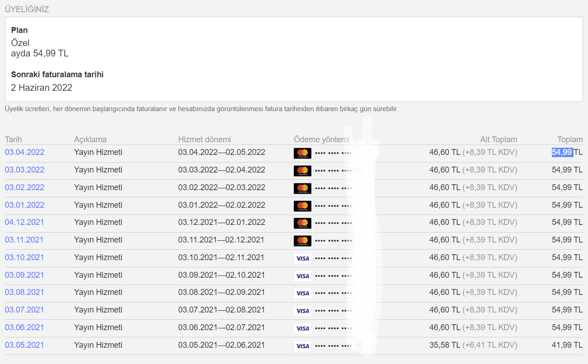Click the Ödeme yöntemi column header
This screenshot has width=588, height=364.
click(x=322, y=140)
